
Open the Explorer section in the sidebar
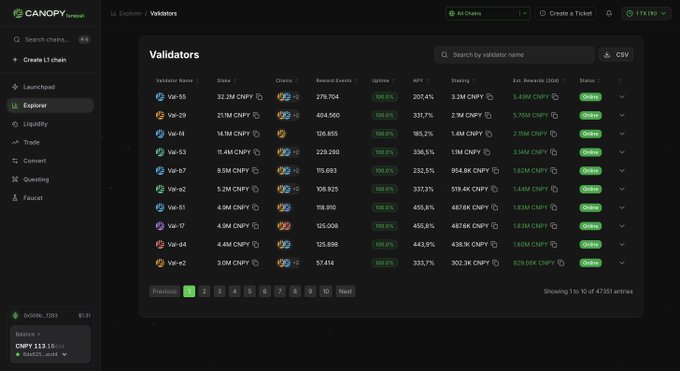click(50, 105)
